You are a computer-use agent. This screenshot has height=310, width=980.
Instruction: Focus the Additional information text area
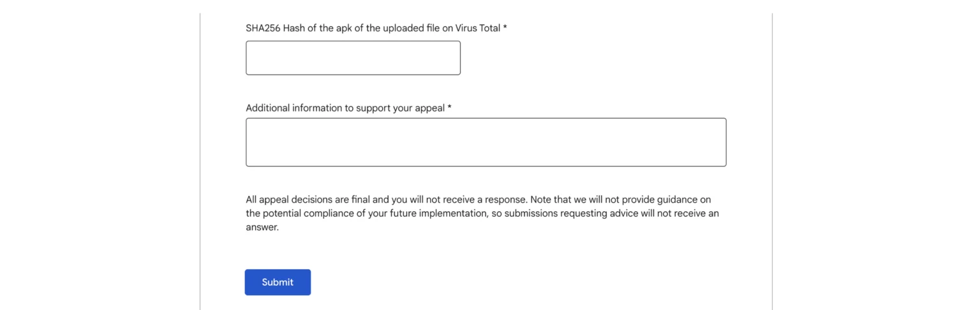[486, 142]
